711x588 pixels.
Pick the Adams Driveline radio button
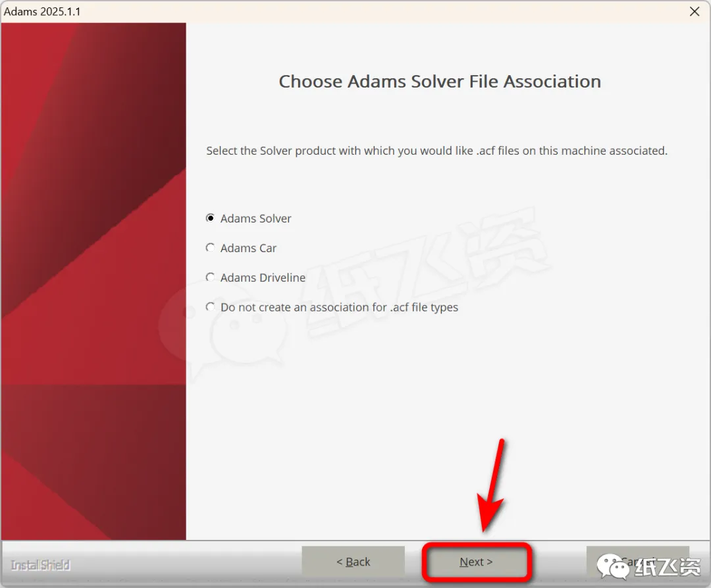(x=210, y=277)
